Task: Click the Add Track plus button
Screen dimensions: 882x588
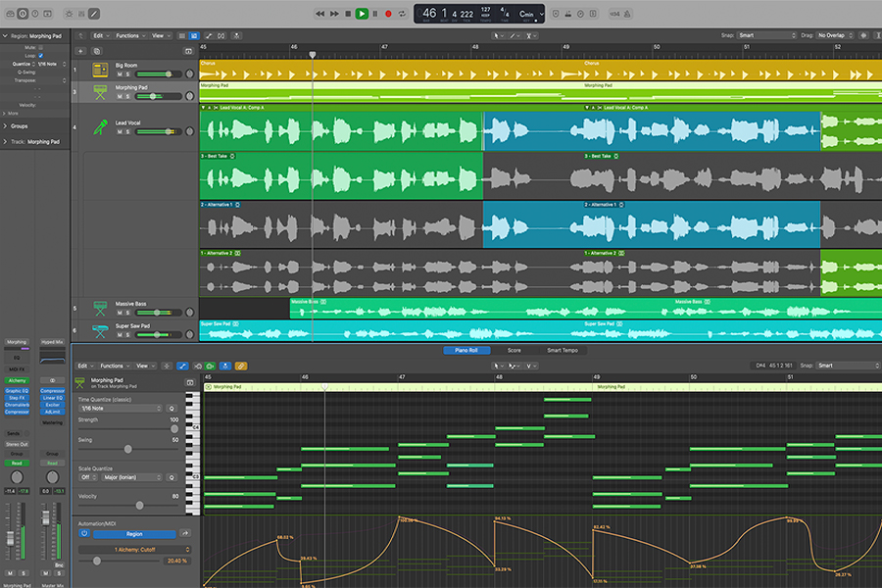Action: (80, 51)
